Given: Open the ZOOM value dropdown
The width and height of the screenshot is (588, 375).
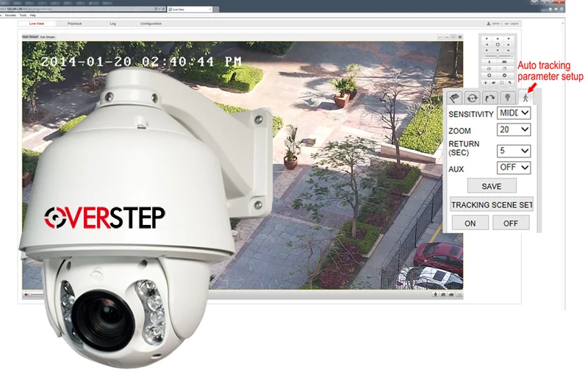Looking at the screenshot, I should click(514, 129).
